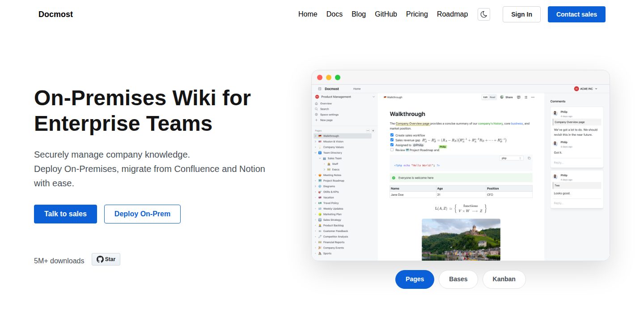This screenshot has height=309, width=644.
Task: Toggle dark mode with the moon icon
Action: pos(484,14)
